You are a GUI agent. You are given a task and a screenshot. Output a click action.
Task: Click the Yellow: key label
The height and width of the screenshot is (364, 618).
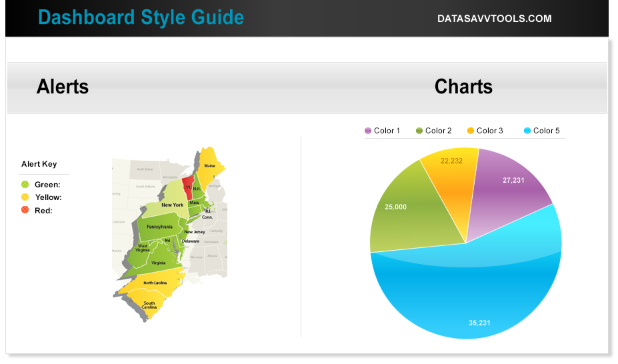[x=49, y=197]
